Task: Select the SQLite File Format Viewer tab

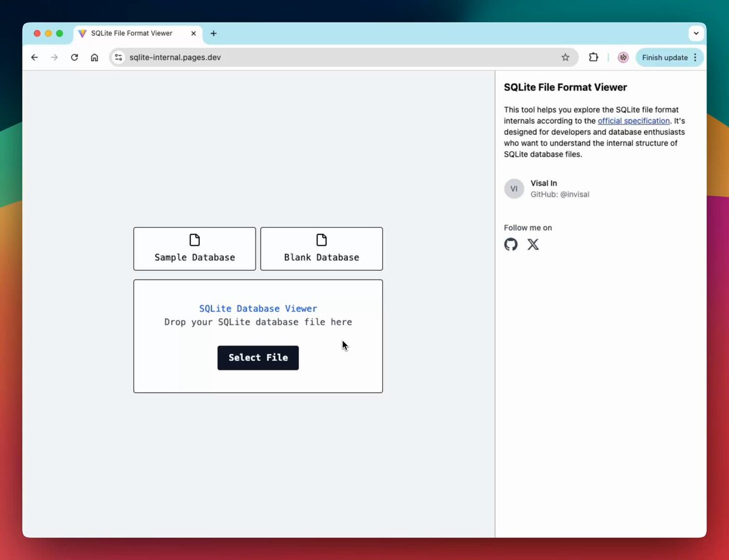Action: point(138,33)
